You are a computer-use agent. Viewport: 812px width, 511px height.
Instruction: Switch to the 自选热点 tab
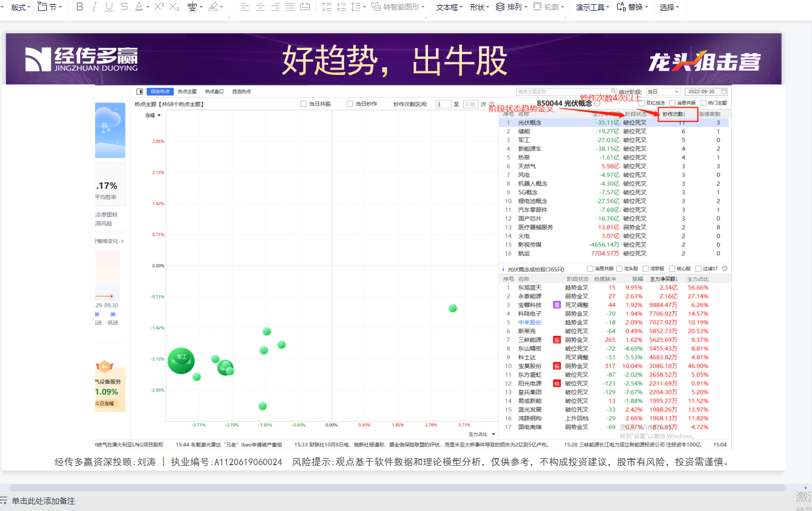coord(241,92)
